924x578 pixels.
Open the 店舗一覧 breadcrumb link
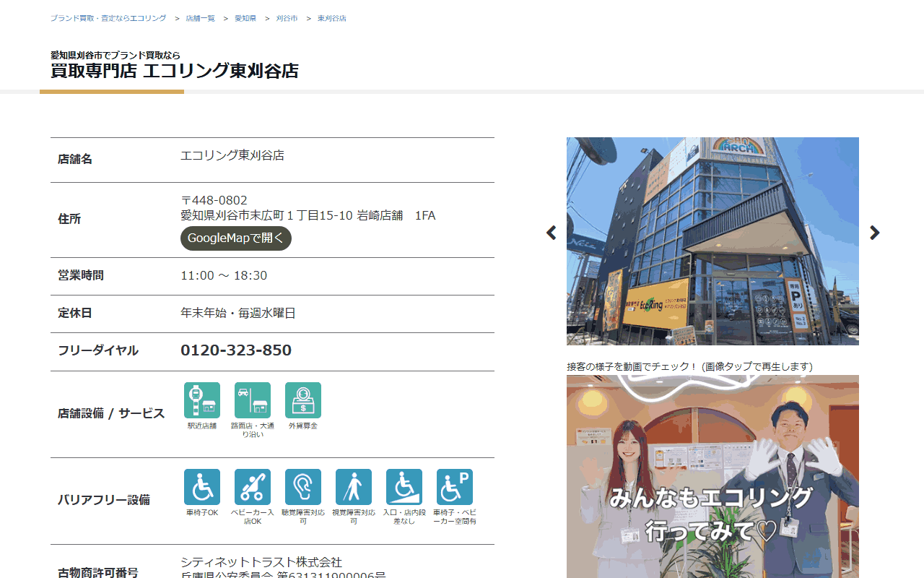pyautogui.click(x=201, y=18)
